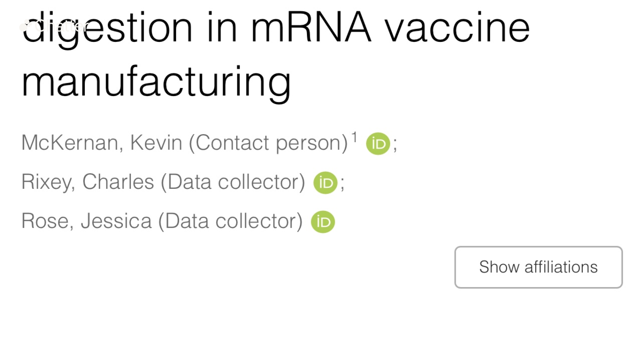Open Kevin McKernan's ORCID iD icon
The height and width of the screenshot is (338, 644).
378,144
